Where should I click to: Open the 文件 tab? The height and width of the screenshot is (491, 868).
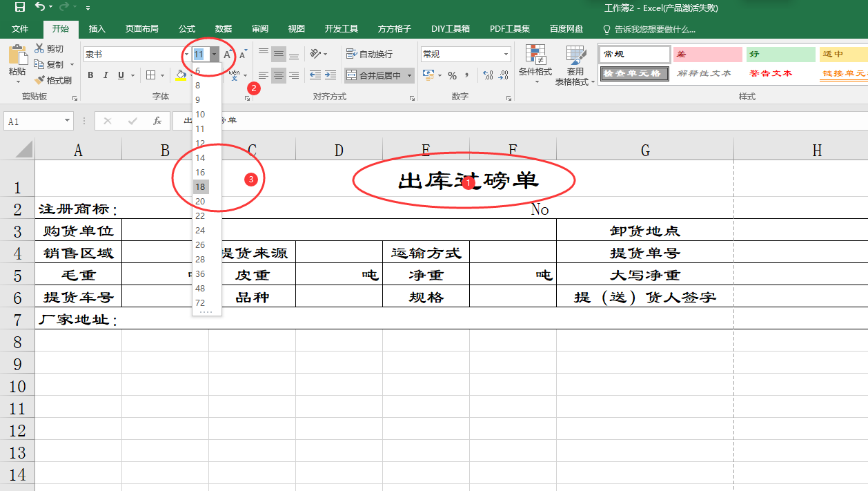tap(20, 29)
